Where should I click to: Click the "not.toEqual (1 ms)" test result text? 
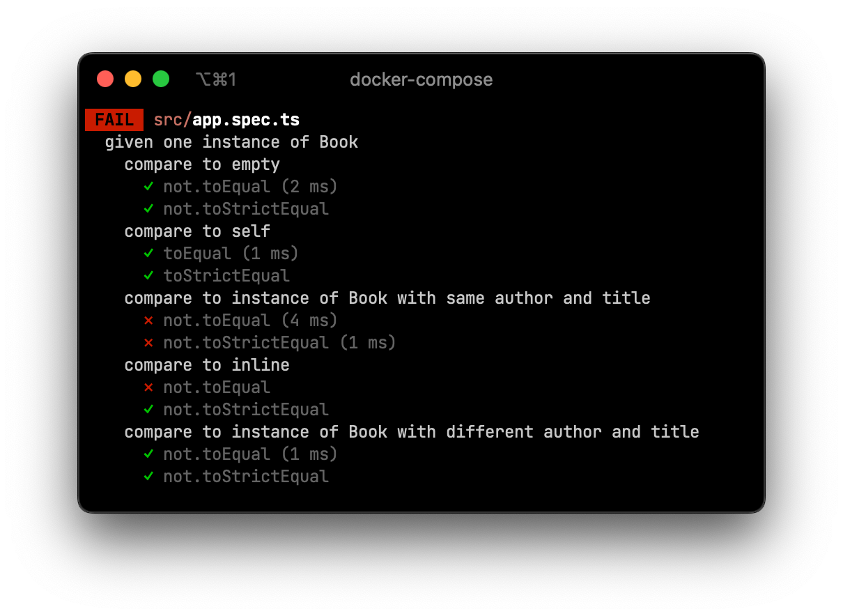click(x=250, y=454)
